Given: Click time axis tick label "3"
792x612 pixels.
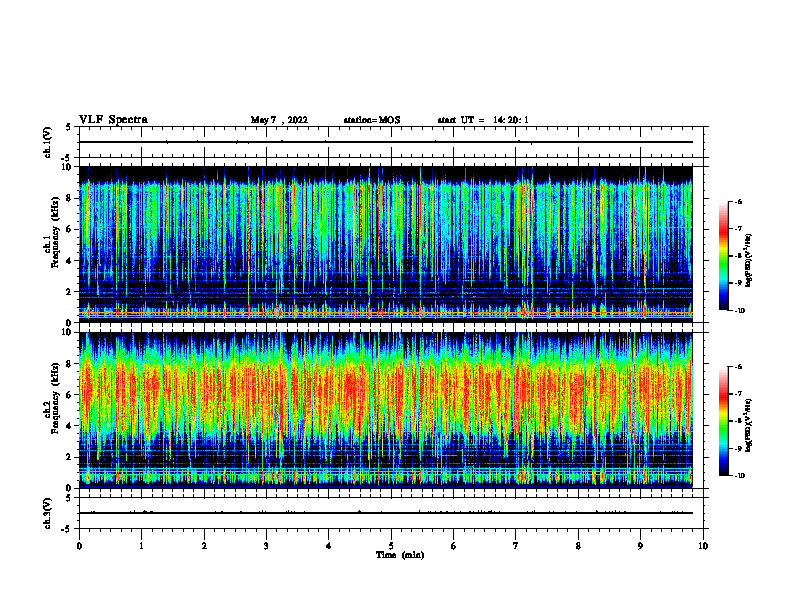Looking at the screenshot, I should [266, 546].
